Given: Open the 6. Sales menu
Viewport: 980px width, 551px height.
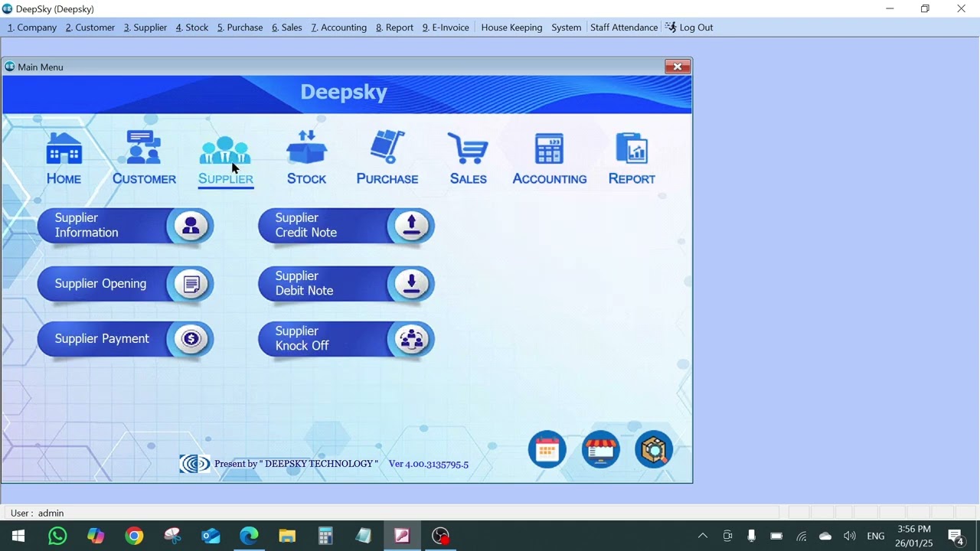Looking at the screenshot, I should [x=287, y=28].
